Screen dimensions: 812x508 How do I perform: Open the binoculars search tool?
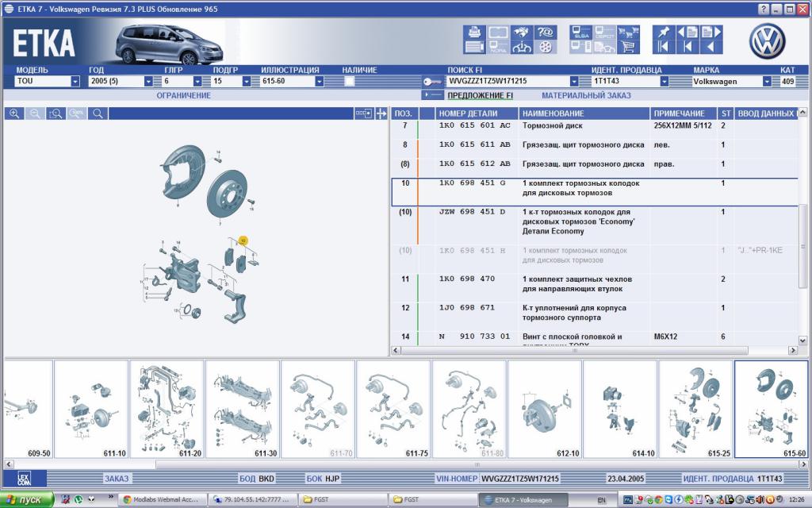522,32
